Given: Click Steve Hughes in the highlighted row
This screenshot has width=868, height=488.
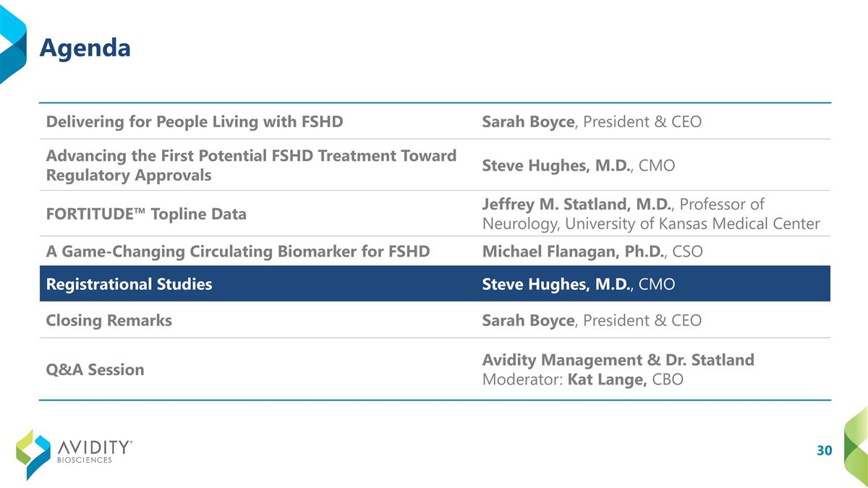Looking at the screenshot, I should [557, 284].
